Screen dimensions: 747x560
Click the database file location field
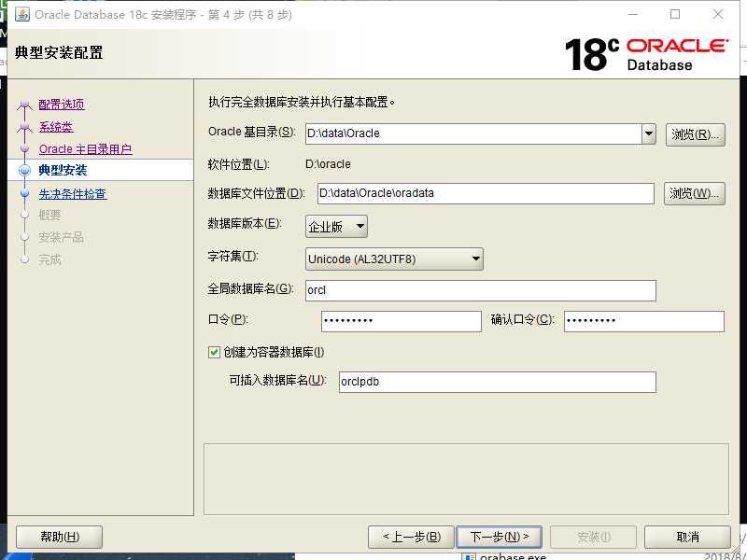pos(486,193)
